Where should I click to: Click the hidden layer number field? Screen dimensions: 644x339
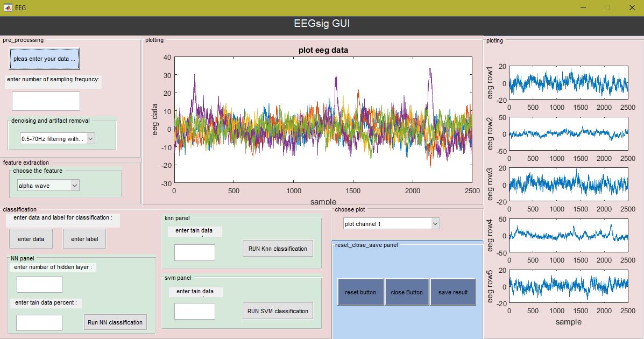click(x=39, y=284)
